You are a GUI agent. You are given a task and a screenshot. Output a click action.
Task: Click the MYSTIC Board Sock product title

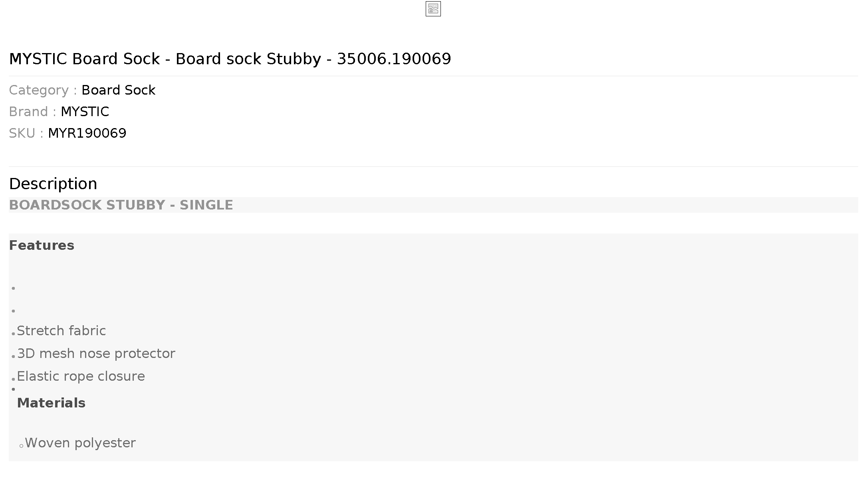click(230, 59)
